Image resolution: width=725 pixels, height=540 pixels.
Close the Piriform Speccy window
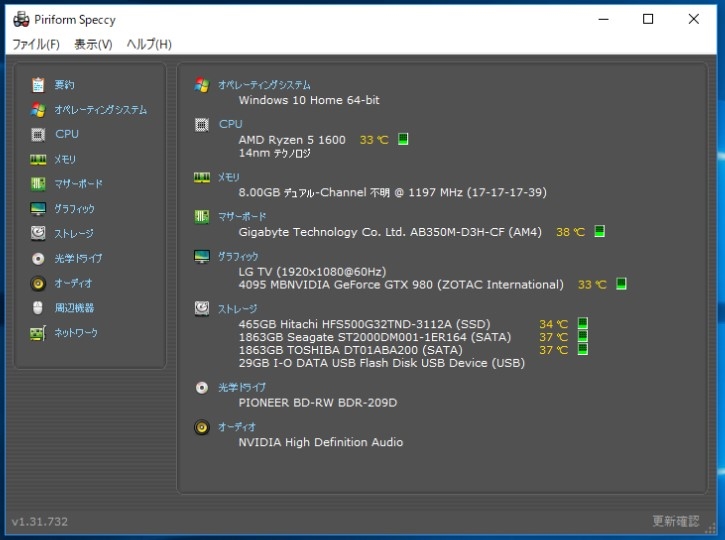[x=694, y=19]
